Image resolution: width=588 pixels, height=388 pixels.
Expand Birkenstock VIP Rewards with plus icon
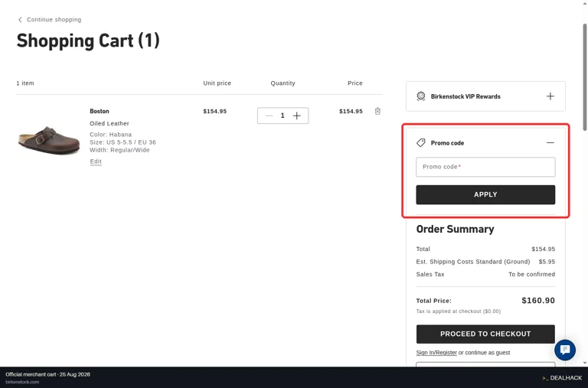(x=550, y=96)
